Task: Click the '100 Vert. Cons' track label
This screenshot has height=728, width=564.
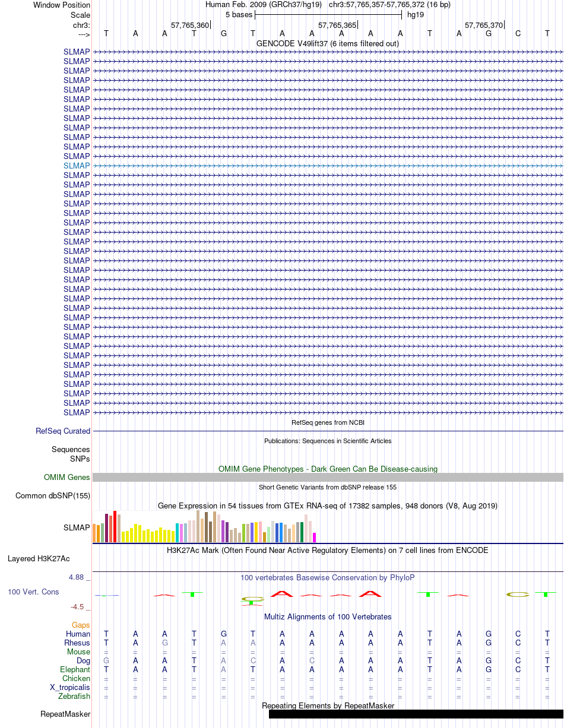Action: [x=34, y=592]
